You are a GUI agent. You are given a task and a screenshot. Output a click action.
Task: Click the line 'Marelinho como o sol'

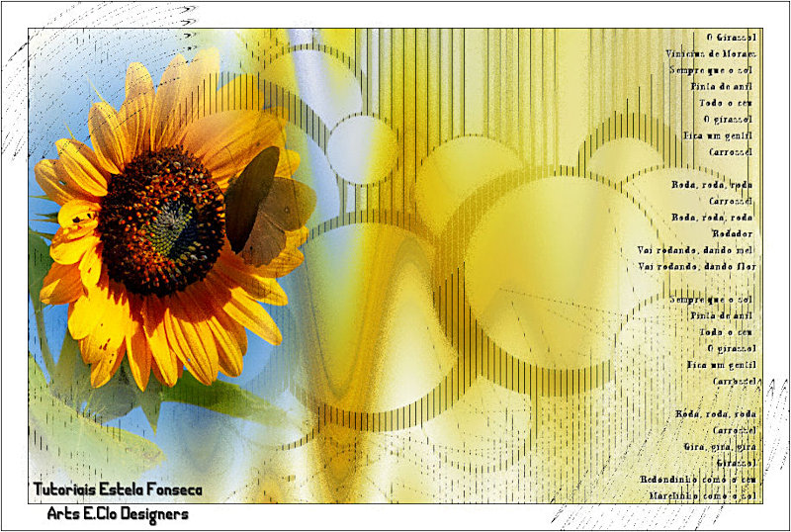703,496
